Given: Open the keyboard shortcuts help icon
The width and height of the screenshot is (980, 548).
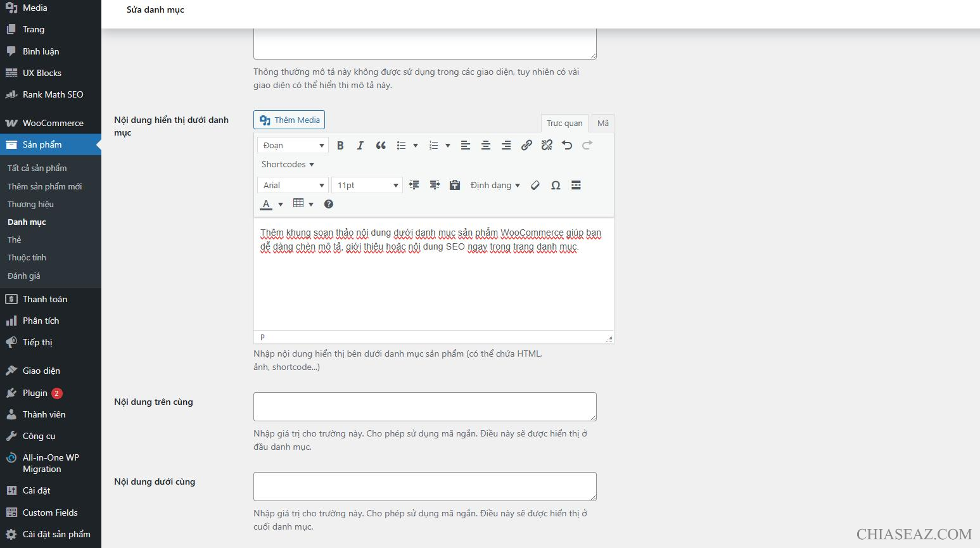Looking at the screenshot, I should [329, 204].
